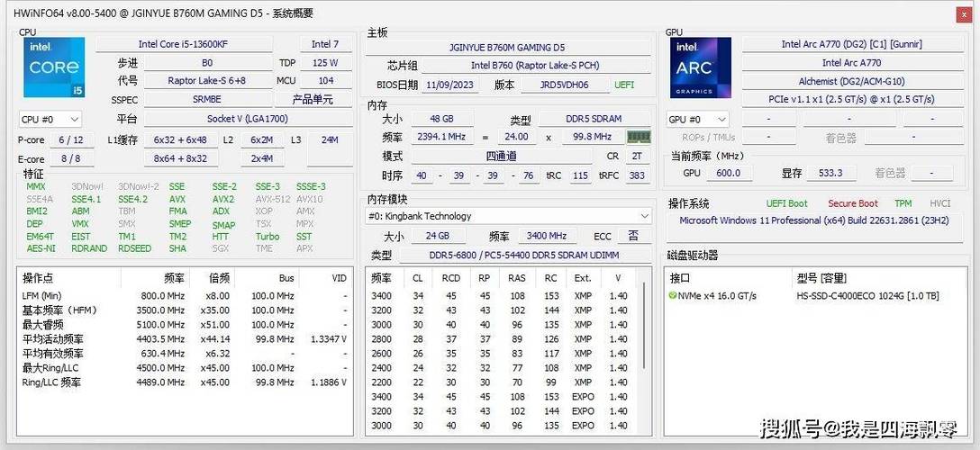Click the Ext. column header in timings table
Screen dimensions: 980x450
[x=583, y=278]
